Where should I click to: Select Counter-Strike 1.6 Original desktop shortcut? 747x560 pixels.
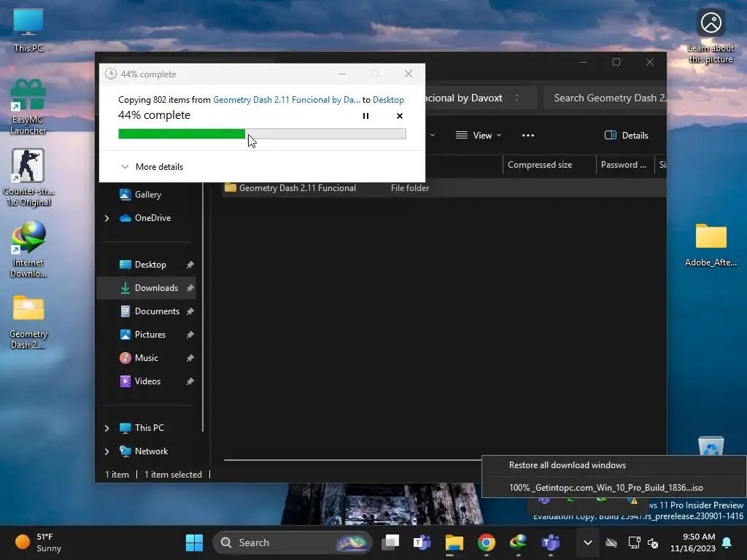pyautogui.click(x=28, y=177)
